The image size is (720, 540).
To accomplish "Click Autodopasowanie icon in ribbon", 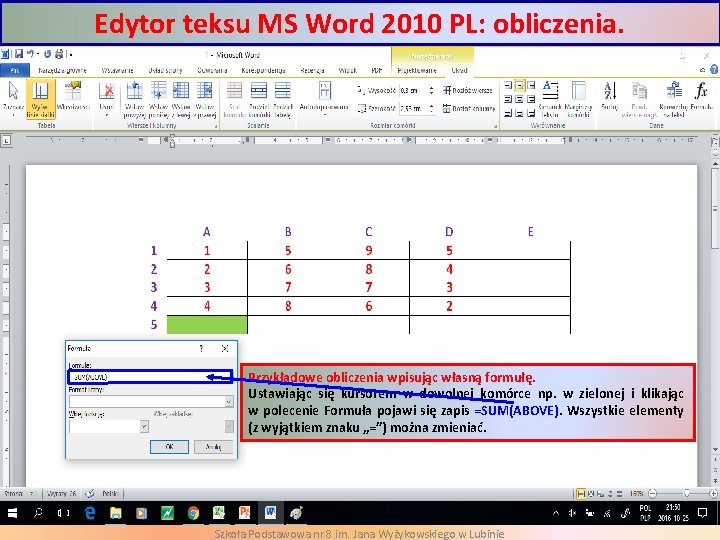I will [325, 90].
